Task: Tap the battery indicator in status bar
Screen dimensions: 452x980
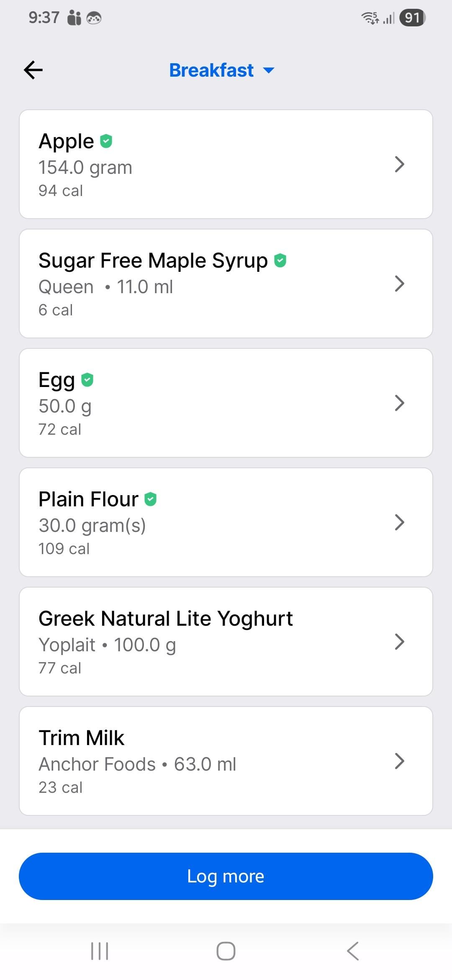Action: 412,18
